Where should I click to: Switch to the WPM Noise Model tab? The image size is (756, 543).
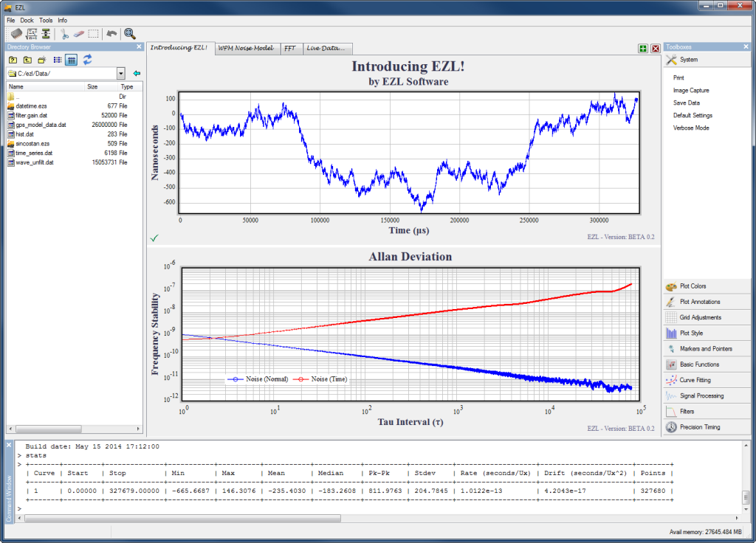click(246, 48)
